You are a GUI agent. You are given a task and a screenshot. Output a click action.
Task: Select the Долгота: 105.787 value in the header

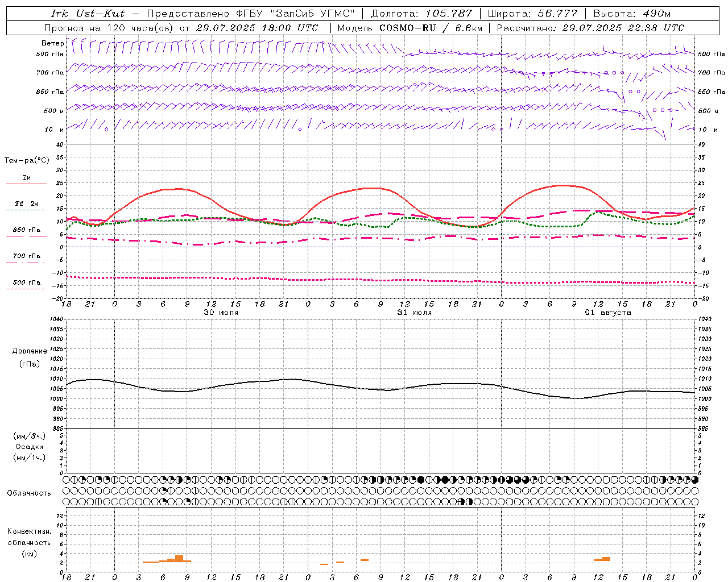pos(421,14)
